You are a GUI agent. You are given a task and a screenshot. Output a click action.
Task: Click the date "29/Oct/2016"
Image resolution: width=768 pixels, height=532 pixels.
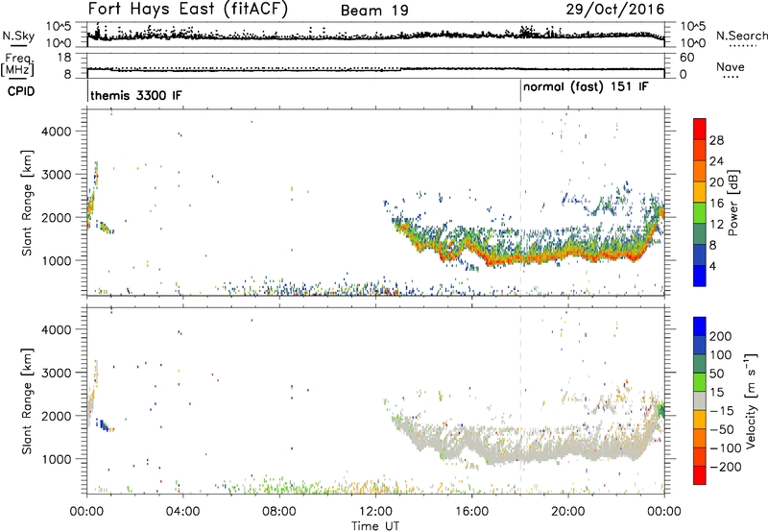(615, 10)
